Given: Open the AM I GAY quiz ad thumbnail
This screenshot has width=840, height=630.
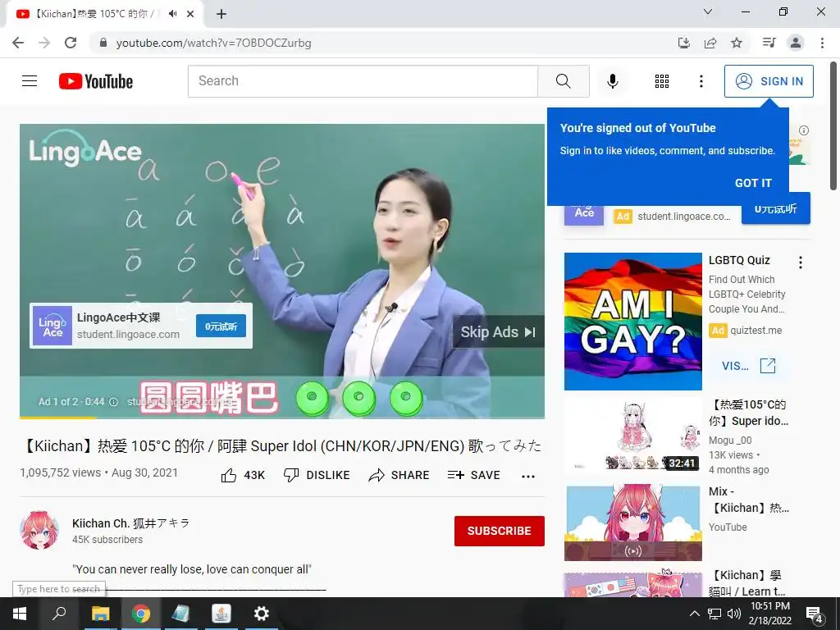Looking at the screenshot, I should point(632,322).
